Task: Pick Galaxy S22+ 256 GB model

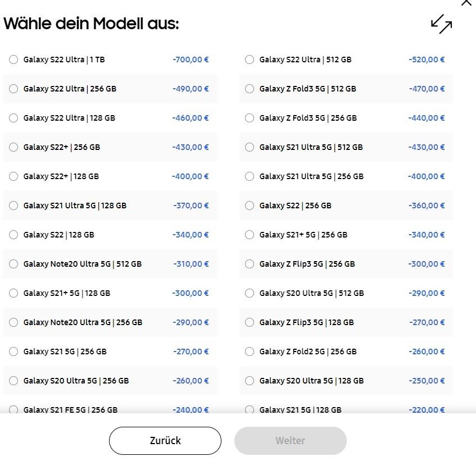Action: point(13,147)
